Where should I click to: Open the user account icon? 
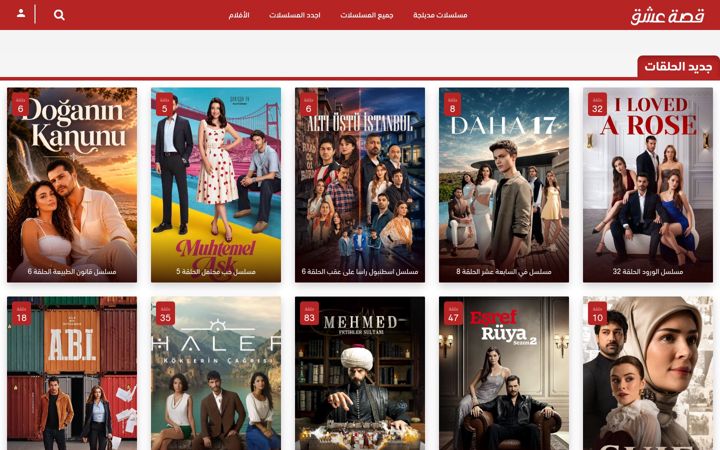pyautogui.click(x=21, y=13)
